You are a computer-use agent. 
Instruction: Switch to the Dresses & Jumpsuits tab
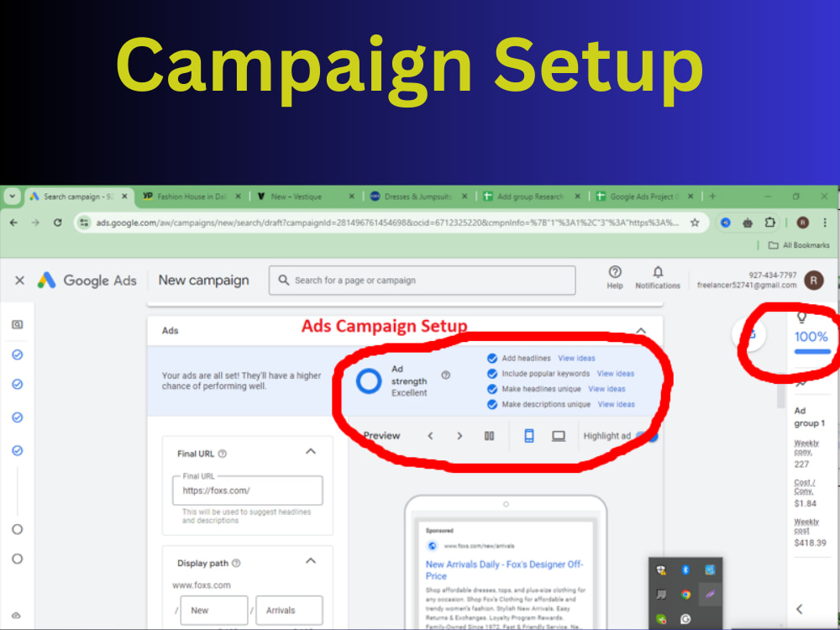(x=419, y=197)
